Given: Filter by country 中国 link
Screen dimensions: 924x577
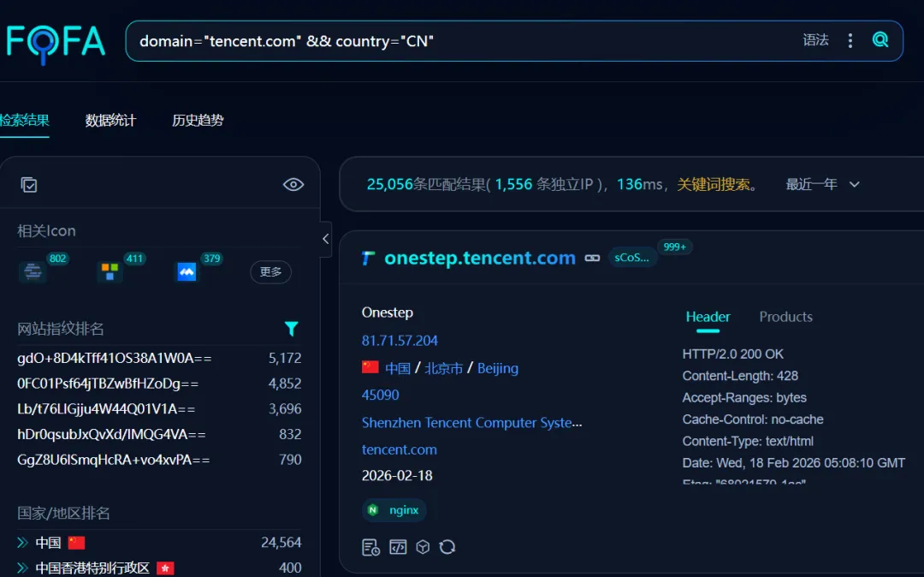Looking at the screenshot, I should 398,368.
